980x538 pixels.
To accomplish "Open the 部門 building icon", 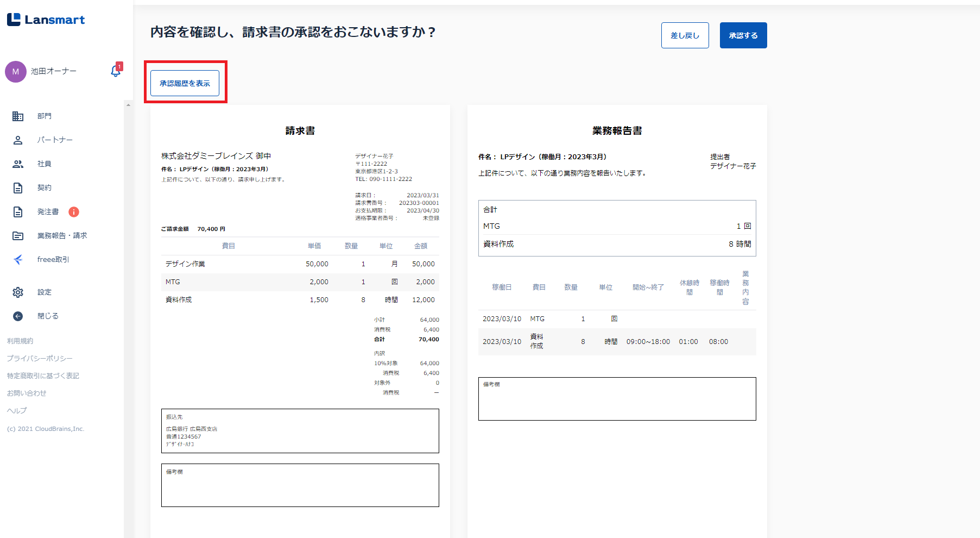I will [x=18, y=116].
